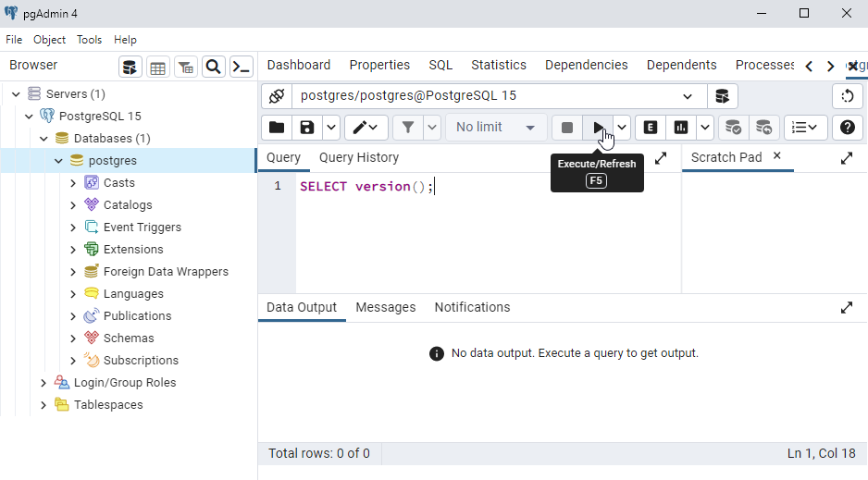This screenshot has height=480, width=868.
Task: Open the No limit rows dropdown
Action: (495, 128)
